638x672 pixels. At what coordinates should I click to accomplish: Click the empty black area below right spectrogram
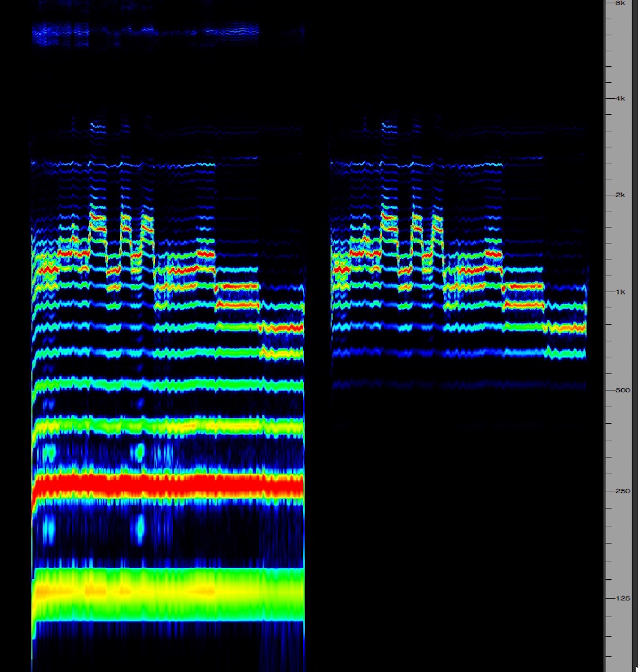pyautogui.click(x=457, y=532)
